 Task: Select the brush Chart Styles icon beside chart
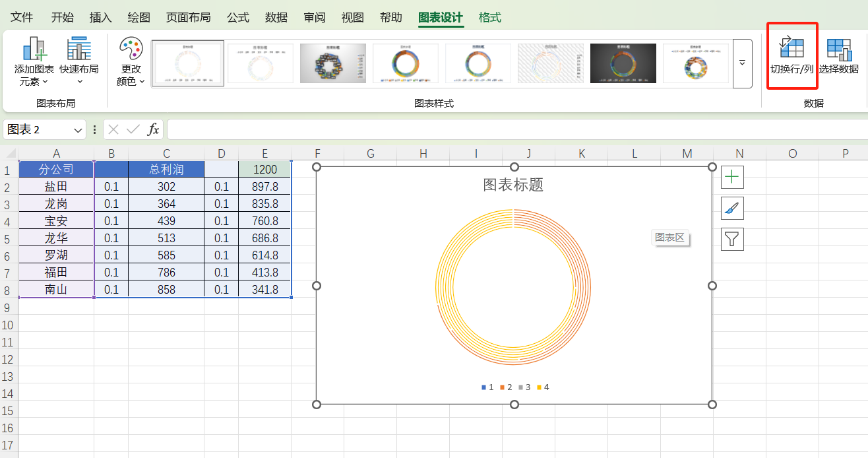click(732, 208)
